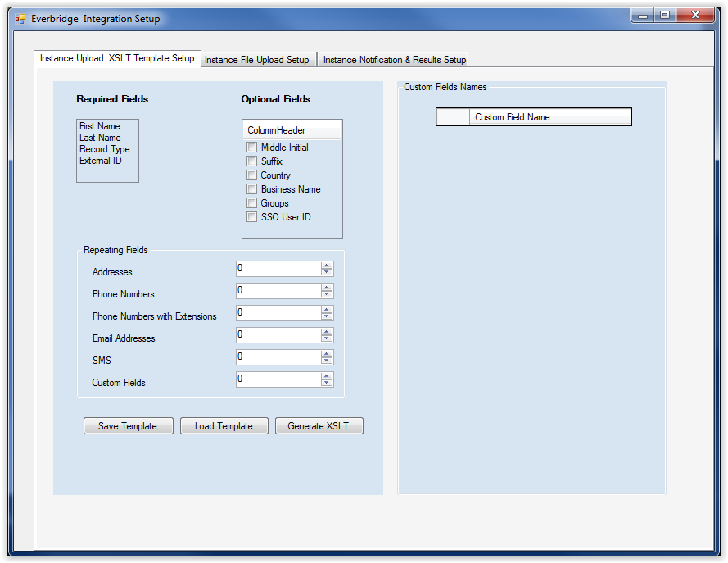Decrease Custom Fields count down arrow

(x=327, y=383)
